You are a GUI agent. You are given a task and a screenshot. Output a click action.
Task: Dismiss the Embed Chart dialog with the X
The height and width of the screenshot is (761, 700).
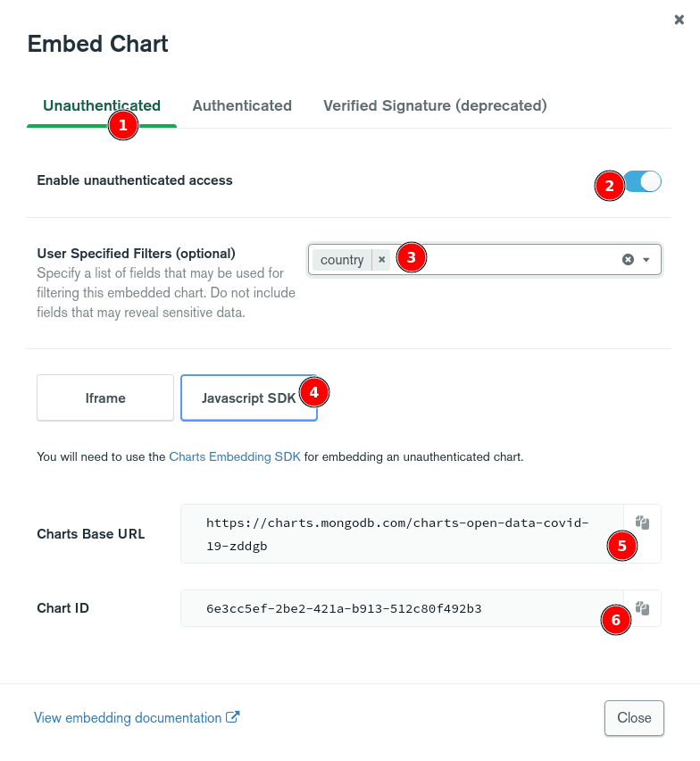point(679,20)
